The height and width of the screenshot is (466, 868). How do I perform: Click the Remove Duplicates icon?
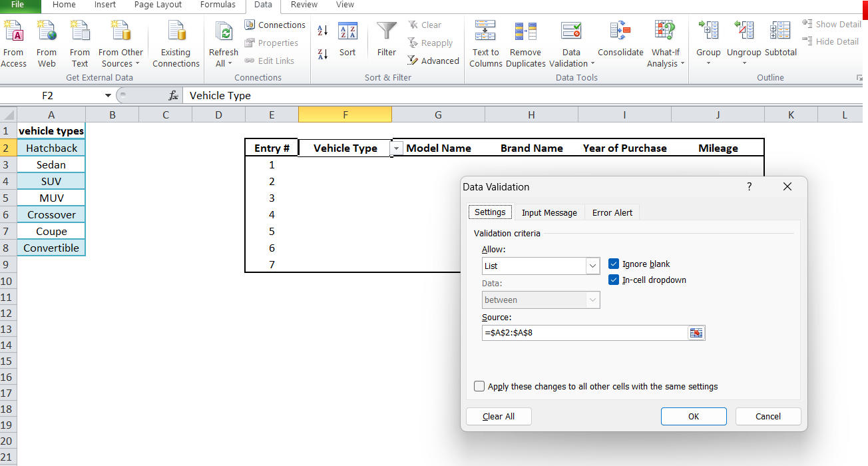(x=525, y=31)
